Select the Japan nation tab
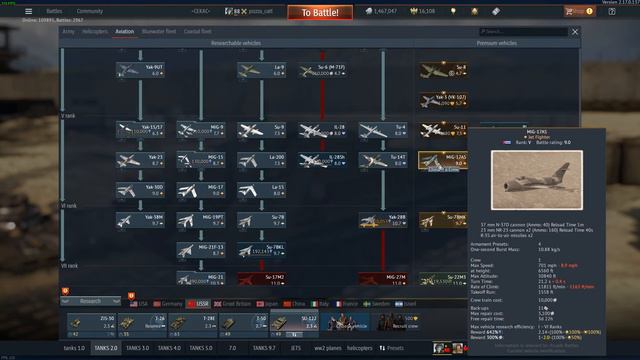The height and width of the screenshot is (360, 640). pos(267,304)
